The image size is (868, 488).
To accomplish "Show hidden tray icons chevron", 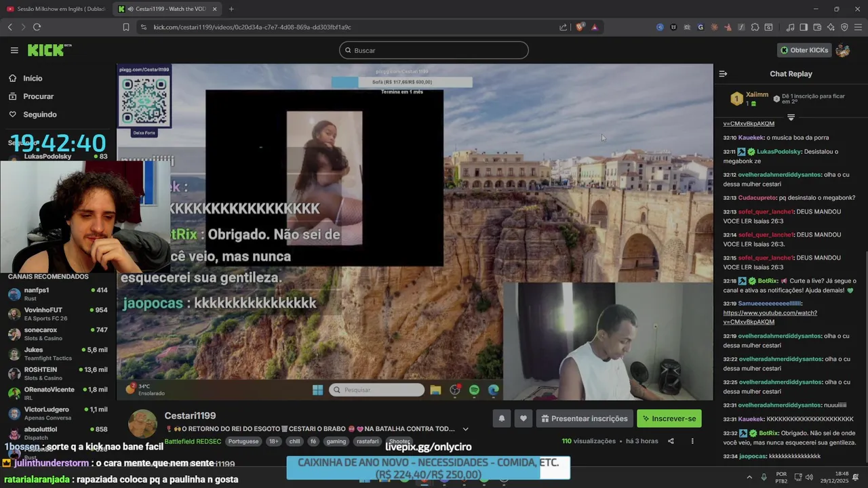I will (749, 477).
